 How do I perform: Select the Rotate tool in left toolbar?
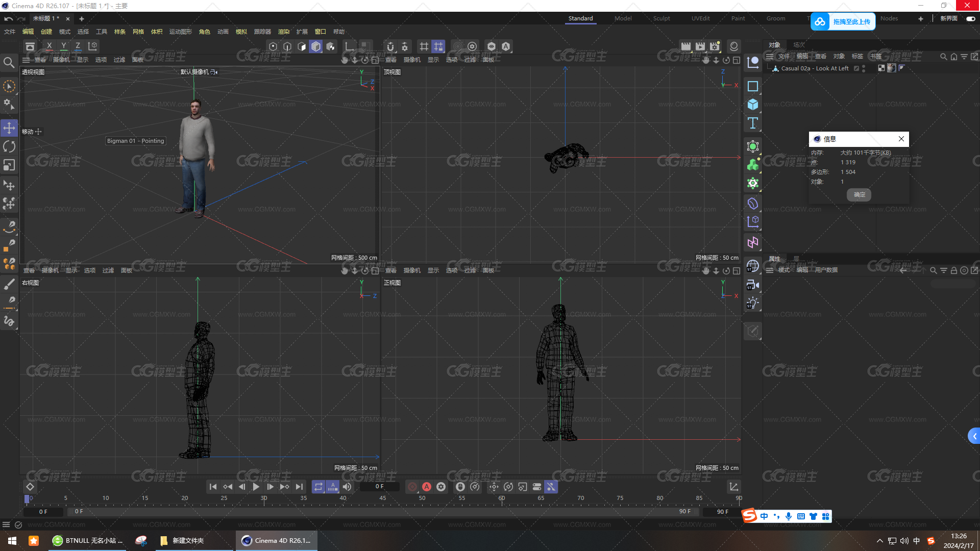[9, 146]
